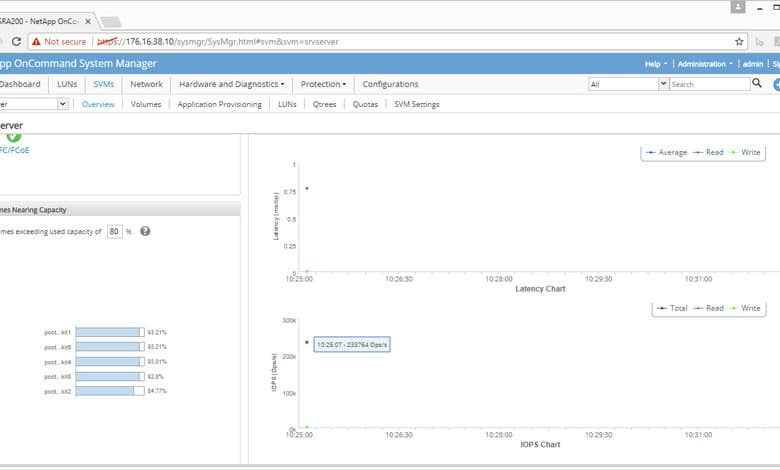
Task: Click the capacity threshold field showing 80
Action: [114, 231]
